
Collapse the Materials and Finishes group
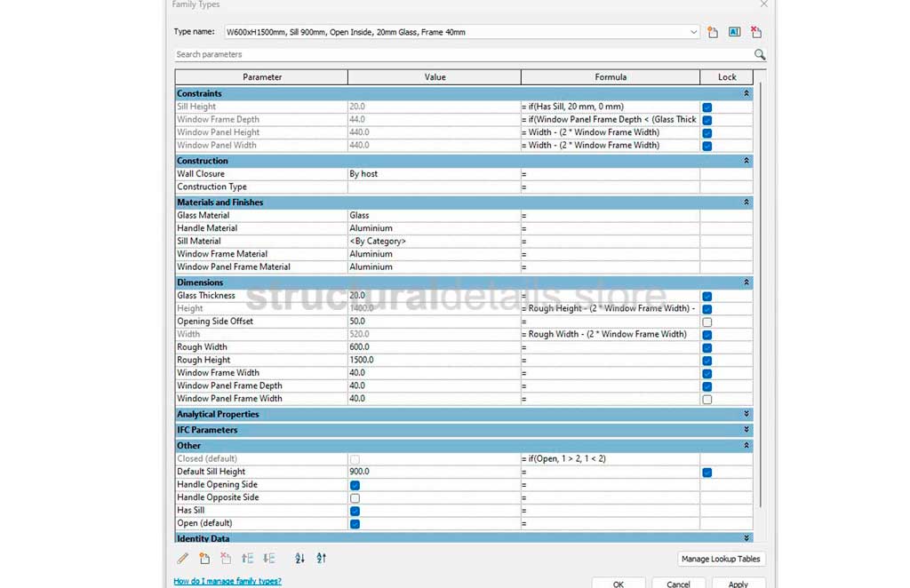pyautogui.click(x=746, y=203)
